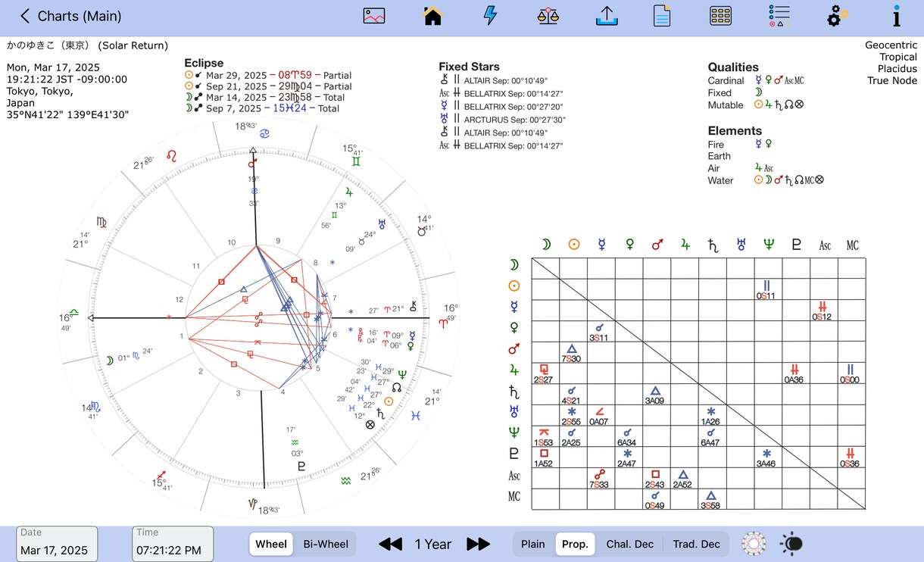
Task: Go back to Charts (Main)
Action: [70, 16]
